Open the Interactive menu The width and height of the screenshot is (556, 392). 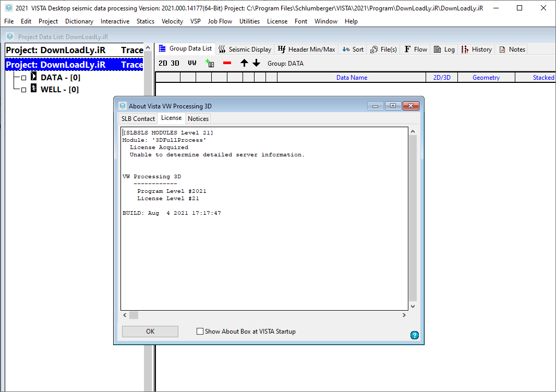tap(115, 21)
